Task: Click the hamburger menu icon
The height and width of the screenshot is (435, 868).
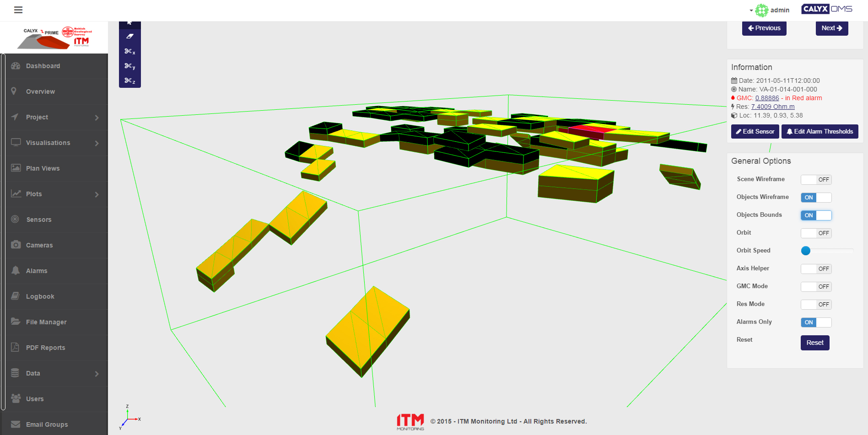Action: 18,10
